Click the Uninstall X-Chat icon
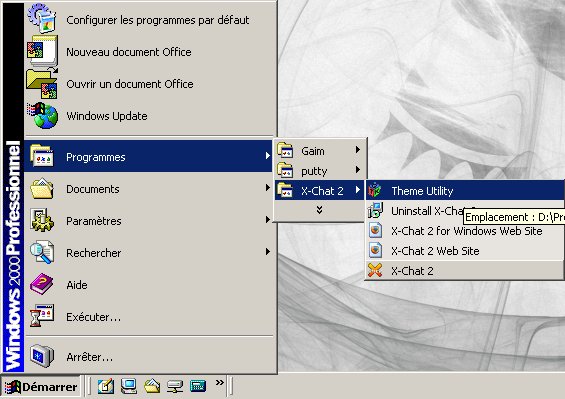This screenshot has height=399, width=565. [x=375, y=210]
